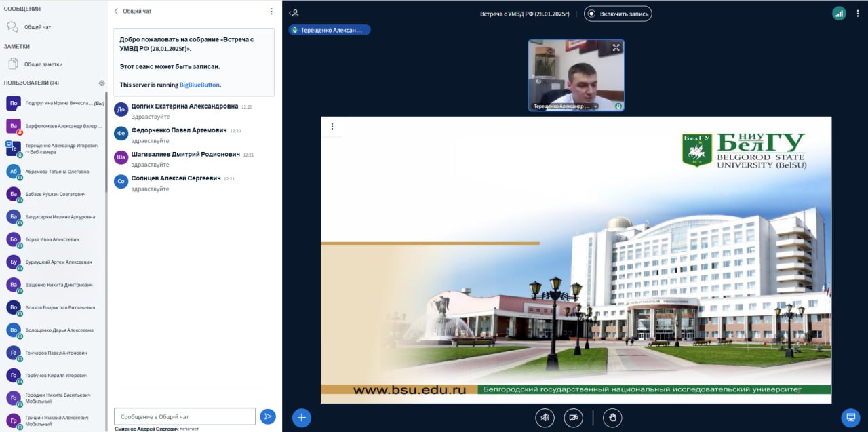
Task: Open user list settings gear
Action: pos(102,83)
